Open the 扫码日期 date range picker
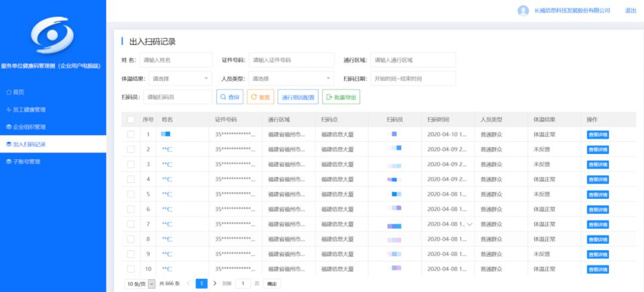 point(413,79)
